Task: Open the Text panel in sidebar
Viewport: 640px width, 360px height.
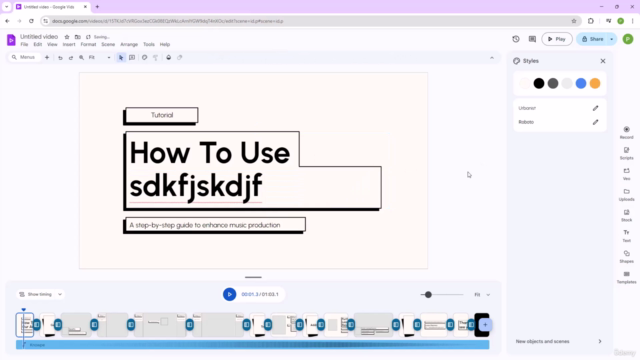Action: click(627, 236)
